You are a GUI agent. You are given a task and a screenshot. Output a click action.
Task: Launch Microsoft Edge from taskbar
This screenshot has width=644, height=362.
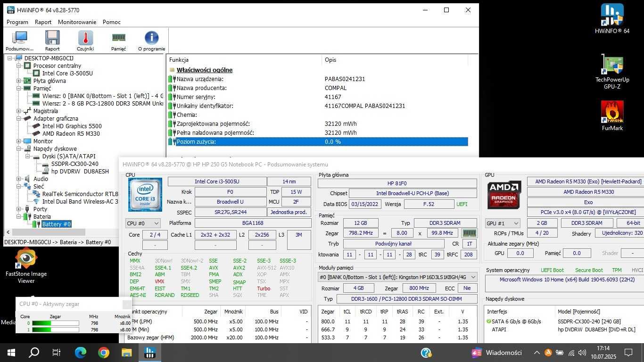click(x=81, y=352)
